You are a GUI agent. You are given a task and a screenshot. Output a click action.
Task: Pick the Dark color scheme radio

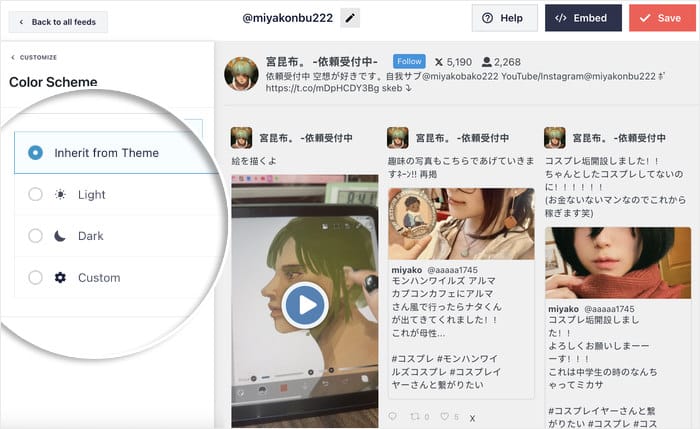click(x=35, y=236)
